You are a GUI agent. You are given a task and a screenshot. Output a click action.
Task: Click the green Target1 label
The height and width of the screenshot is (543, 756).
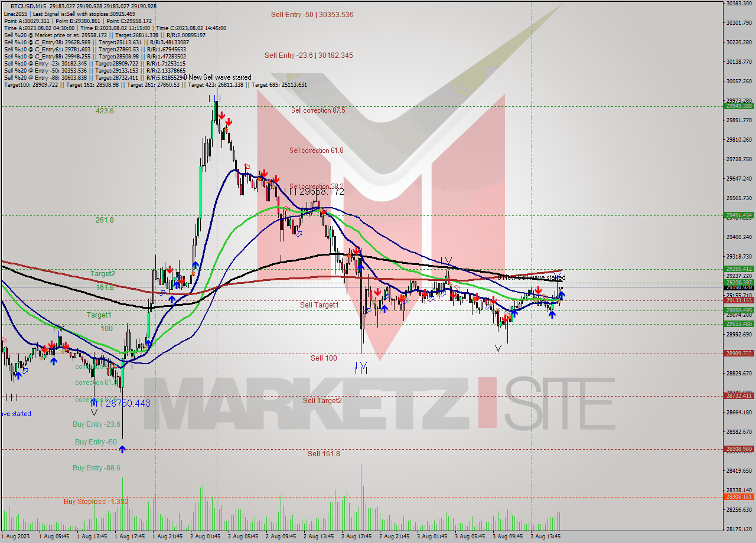point(99,315)
